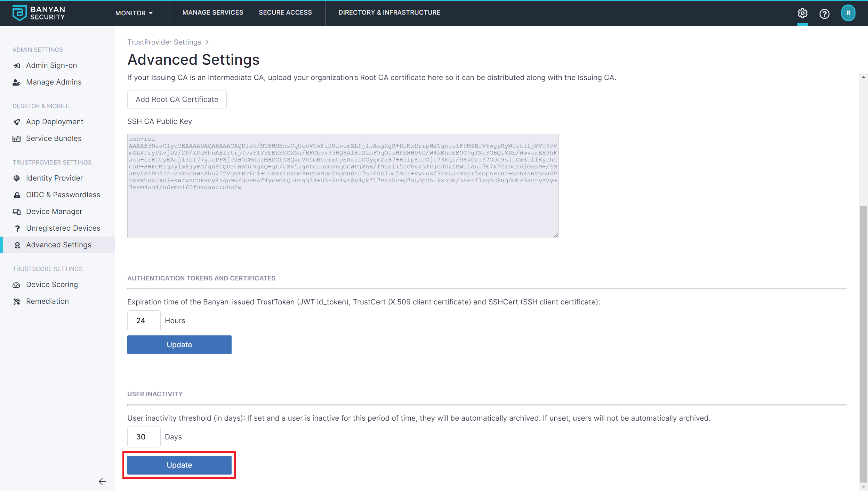Image resolution: width=868 pixels, height=493 pixels.
Task: Expand the Monitor dropdown menu
Action: pyautogui.click(x=134, y=13)
